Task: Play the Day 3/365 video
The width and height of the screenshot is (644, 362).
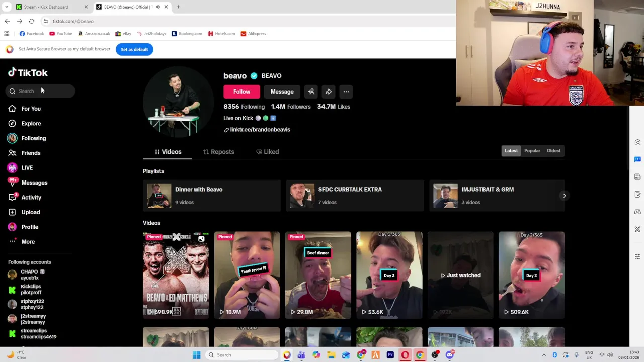Action: point(389,276)
